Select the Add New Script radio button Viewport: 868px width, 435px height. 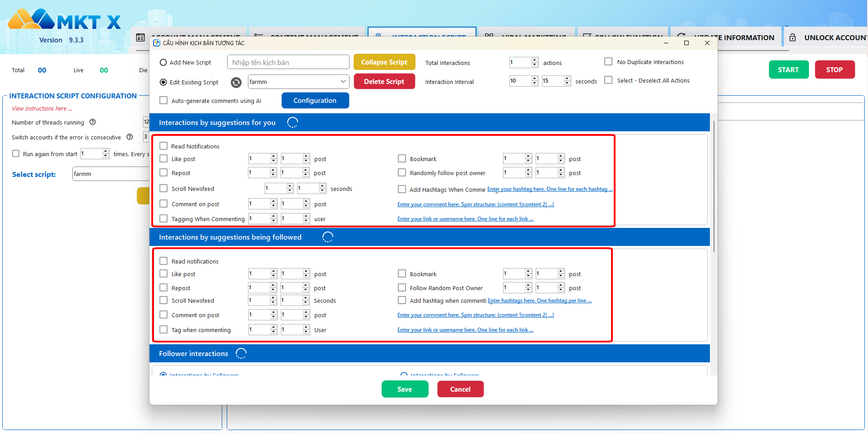coord(163,63)
